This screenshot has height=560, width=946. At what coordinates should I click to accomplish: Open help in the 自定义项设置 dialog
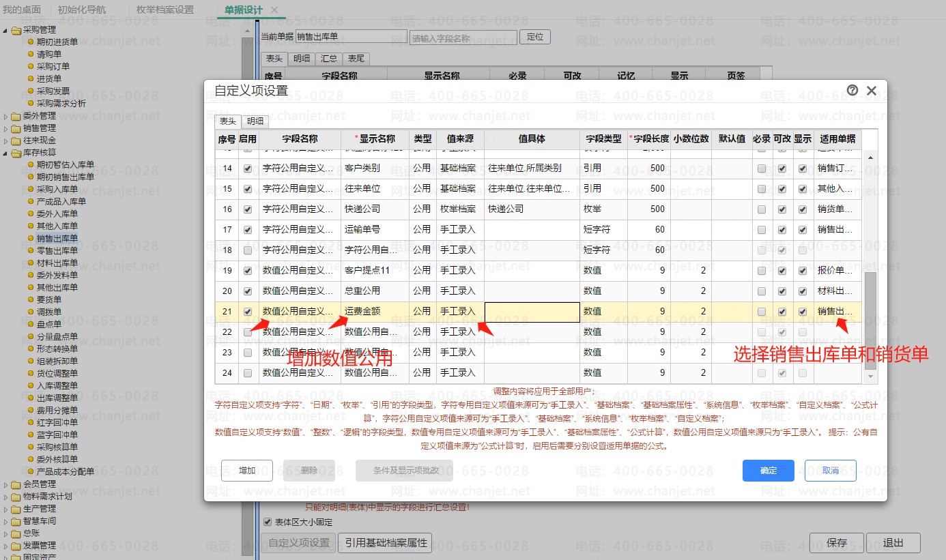coord(852,90)
